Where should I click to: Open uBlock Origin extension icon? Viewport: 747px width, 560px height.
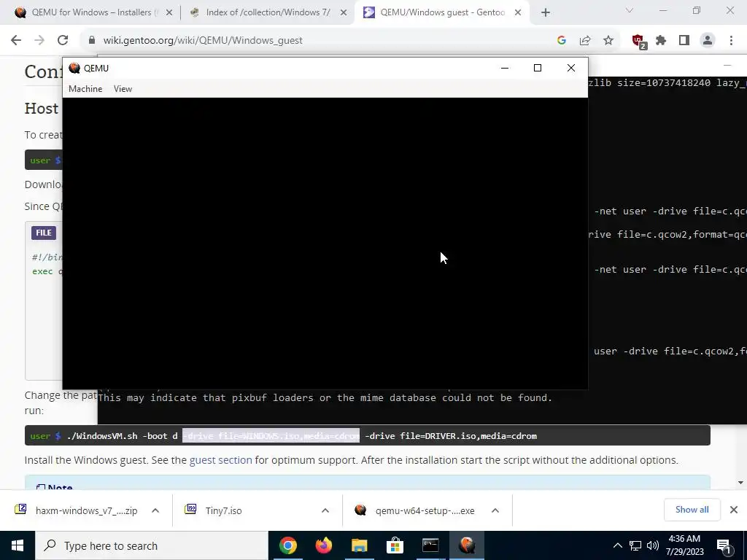[x=639, y=42]
